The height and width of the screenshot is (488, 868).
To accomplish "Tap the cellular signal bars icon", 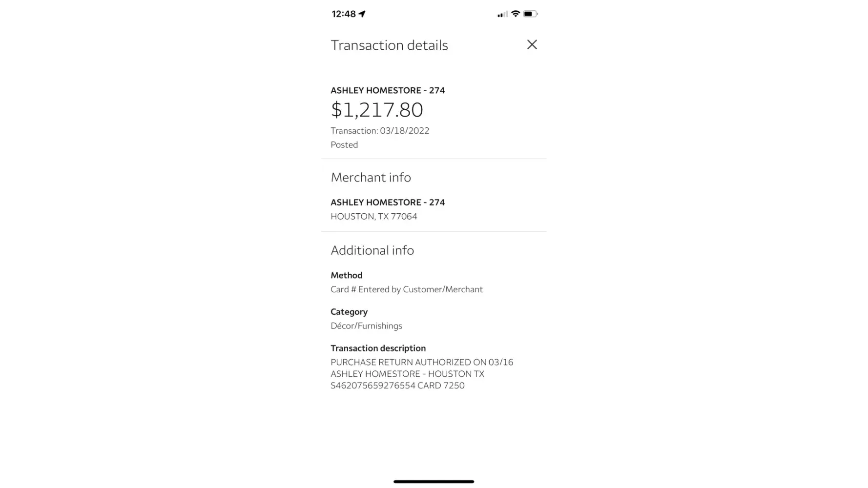I will click(502, 14).
